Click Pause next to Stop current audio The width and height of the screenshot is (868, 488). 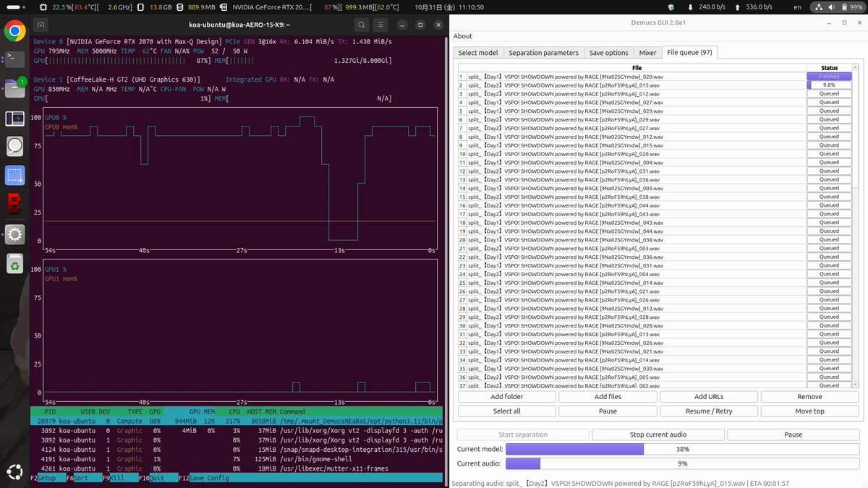coord(793,435)
